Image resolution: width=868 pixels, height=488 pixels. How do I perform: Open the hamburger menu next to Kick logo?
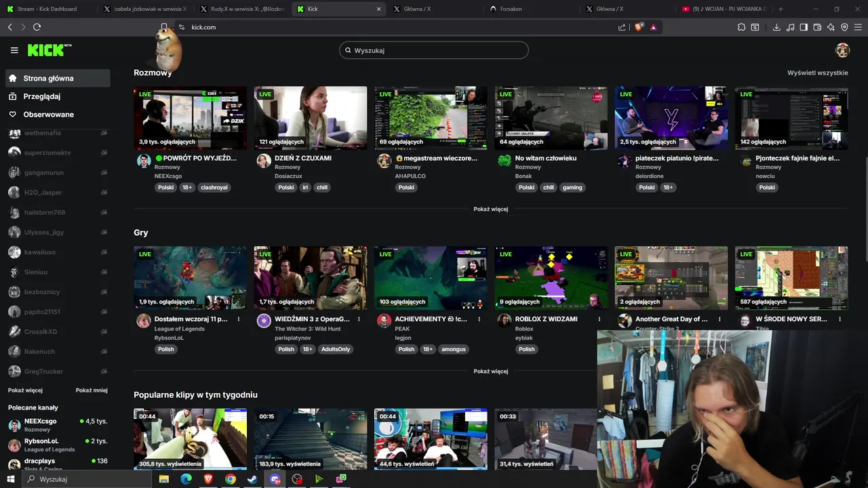14,50
